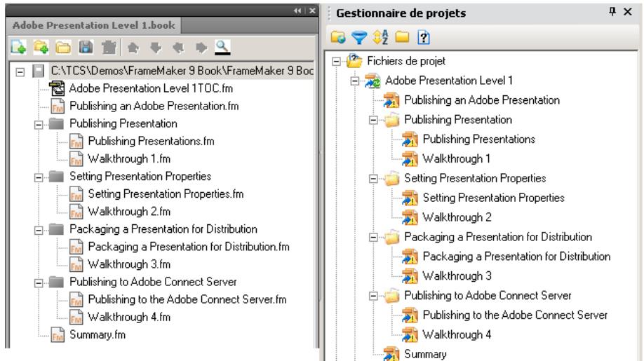Click the magnifier search icon in book toolbar
The height and width of the screenshot is (361, 644).
[x=222, y=48]
